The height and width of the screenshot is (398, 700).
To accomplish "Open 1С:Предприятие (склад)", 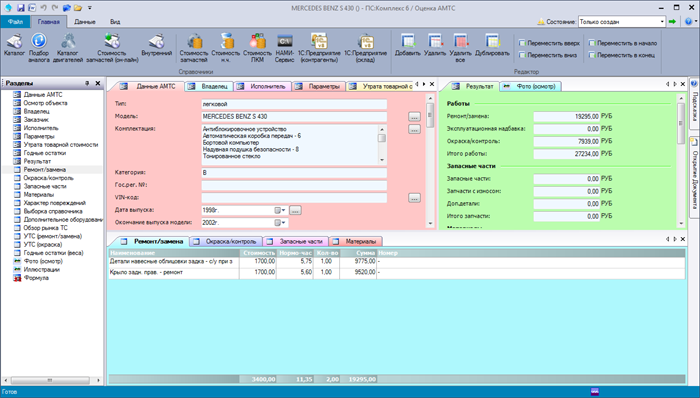I will click(x=365, y=47).
